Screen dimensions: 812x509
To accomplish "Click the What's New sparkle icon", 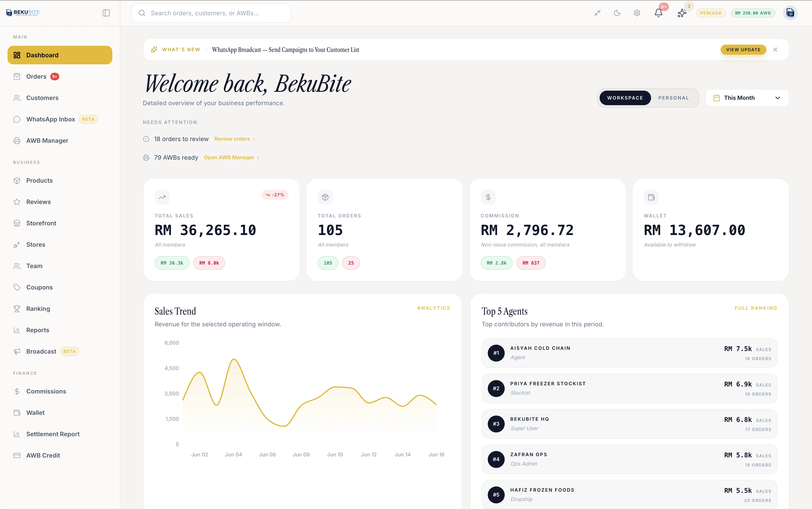I will [154, 50].
